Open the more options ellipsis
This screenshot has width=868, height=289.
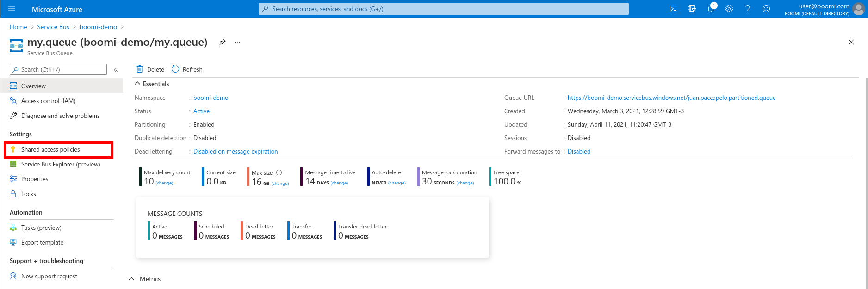coord(237,42)
